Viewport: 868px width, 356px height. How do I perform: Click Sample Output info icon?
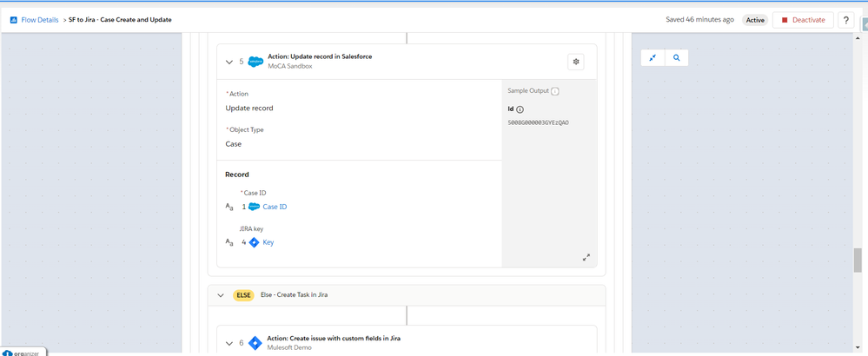(555, 91)
